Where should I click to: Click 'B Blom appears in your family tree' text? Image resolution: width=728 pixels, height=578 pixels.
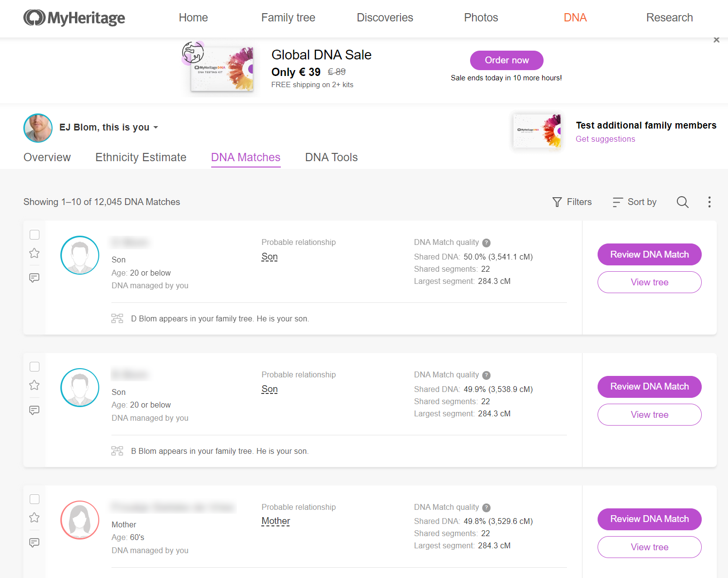tap(220, 451)
